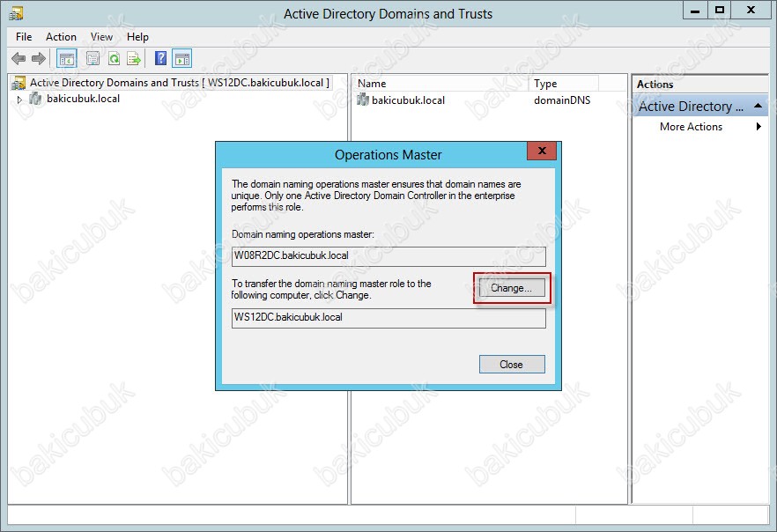This screenshot has height=532, width=777.
Task: Select bakicubuk.local in the console tree
Action: click(83, 99)
